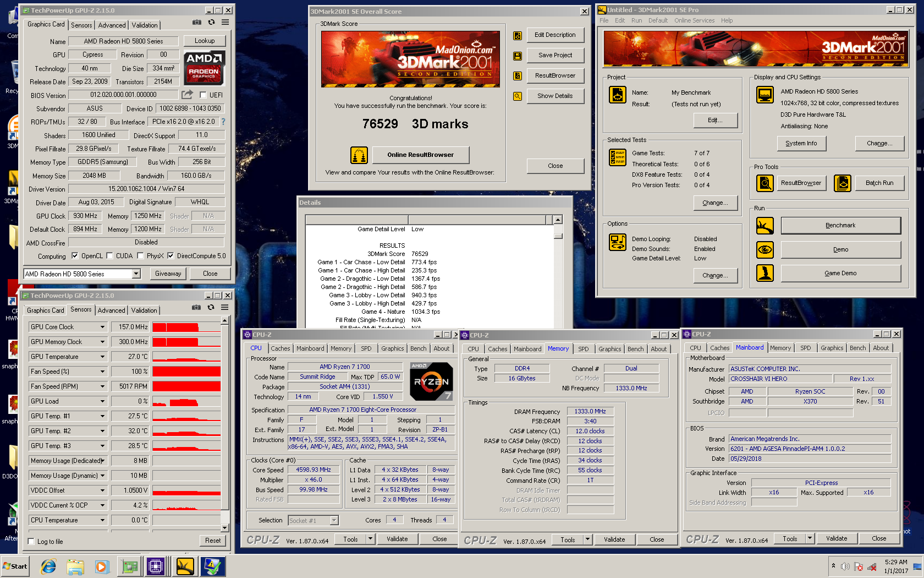Expand the GPU Core Clock sensor dropdown

click(x=102, y=327)
